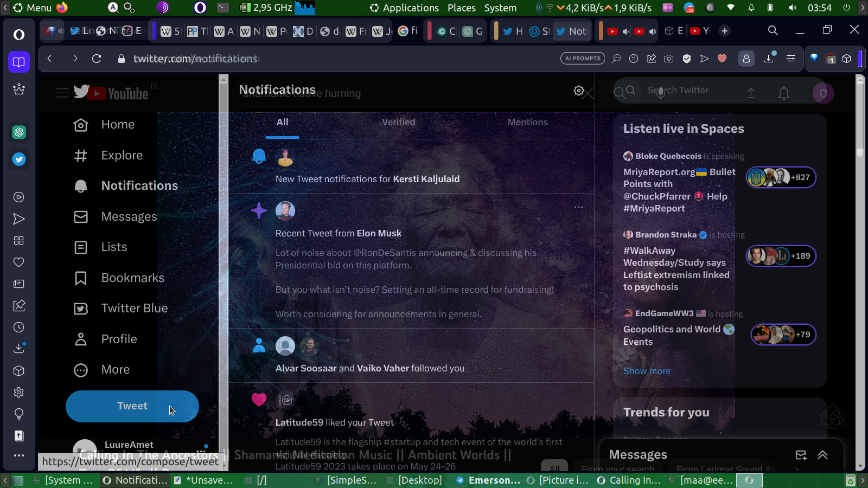Open Twitter Blue in navigation
The width and height of the screenshot is (868, 488).
[120, 309]
